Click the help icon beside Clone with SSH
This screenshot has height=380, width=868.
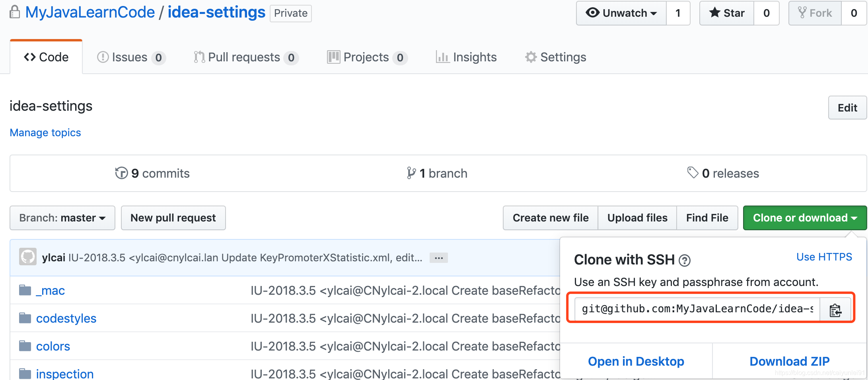pyautogui.click(x=684, y=261)
